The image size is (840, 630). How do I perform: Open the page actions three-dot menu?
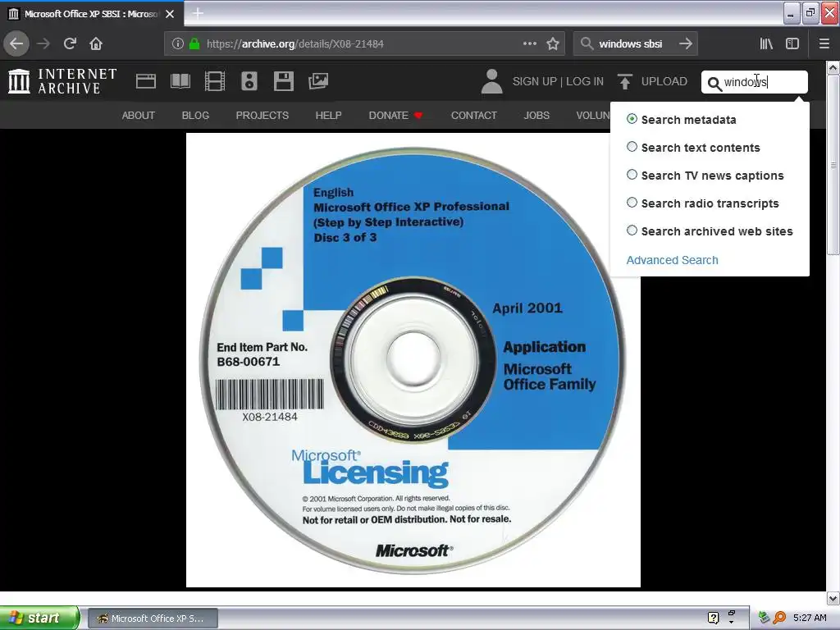530,44
